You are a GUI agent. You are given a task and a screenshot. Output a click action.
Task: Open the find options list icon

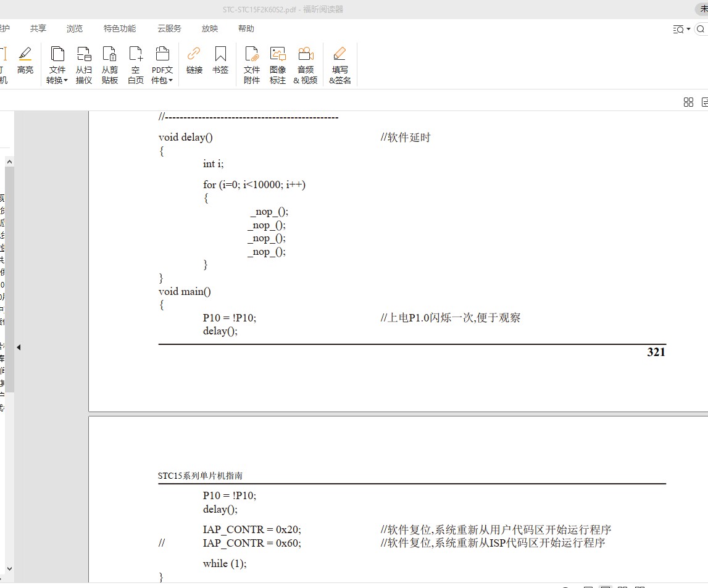(x=678, y=30)
